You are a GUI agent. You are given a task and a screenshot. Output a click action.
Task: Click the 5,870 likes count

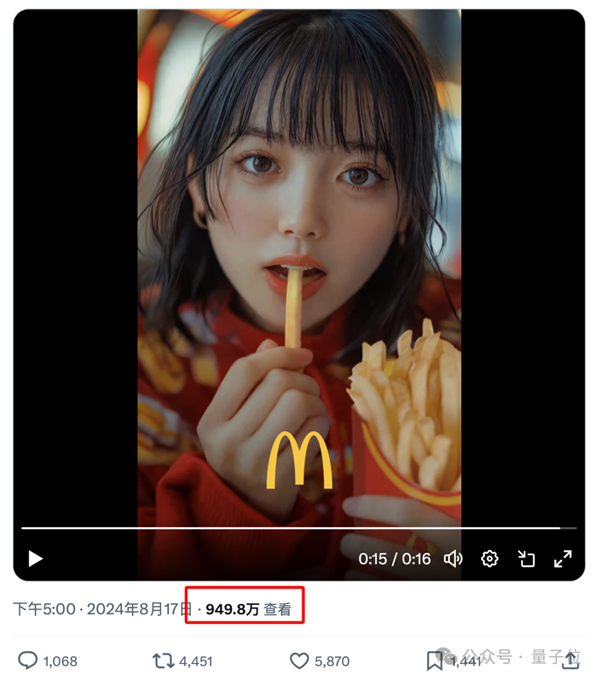(332, 661)
